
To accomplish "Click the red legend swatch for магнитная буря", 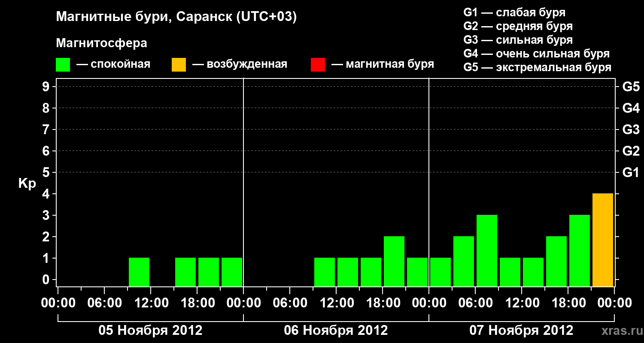I will pos(318,65).
